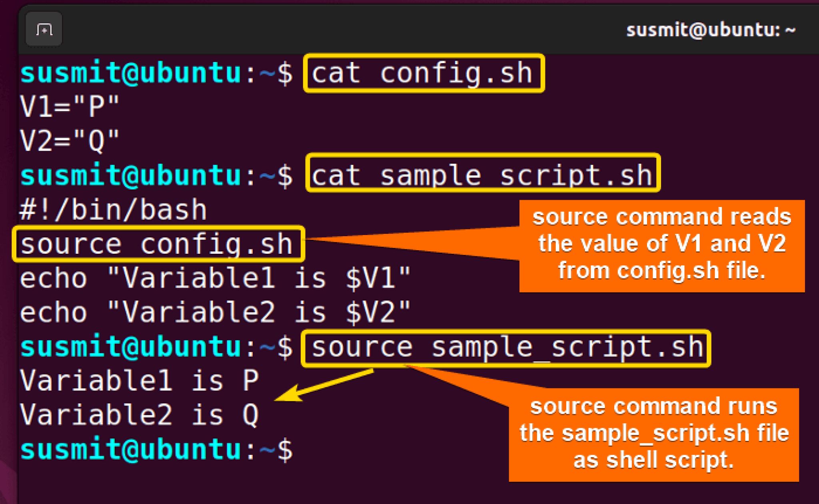The image size is (819, 504).
Task: Click the new tab plus icon
Action: tap(43, 28)
